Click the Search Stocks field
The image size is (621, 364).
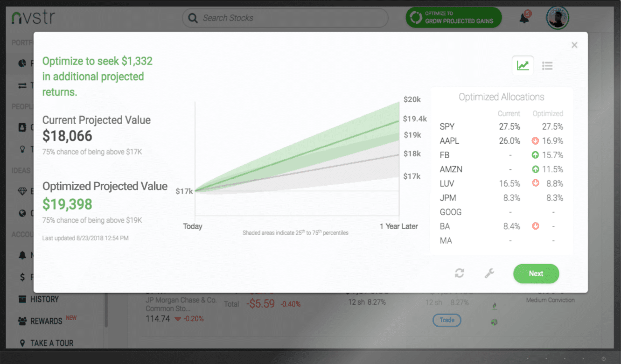[x=285, y=18]
